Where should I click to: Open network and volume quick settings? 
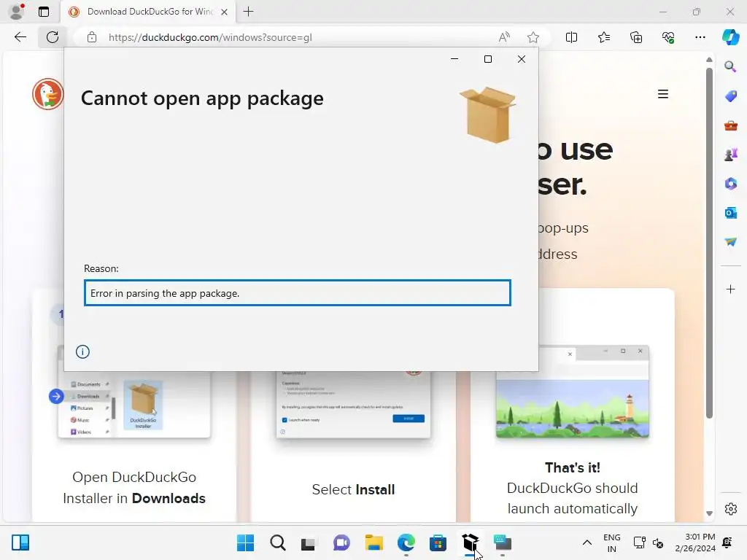point(649,542)
